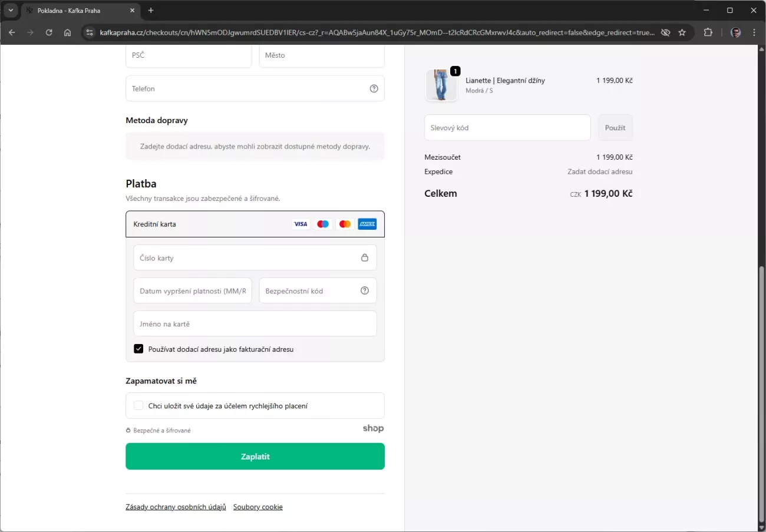
Task: Click the help icon in Telefon field
Action: (374, 88)
